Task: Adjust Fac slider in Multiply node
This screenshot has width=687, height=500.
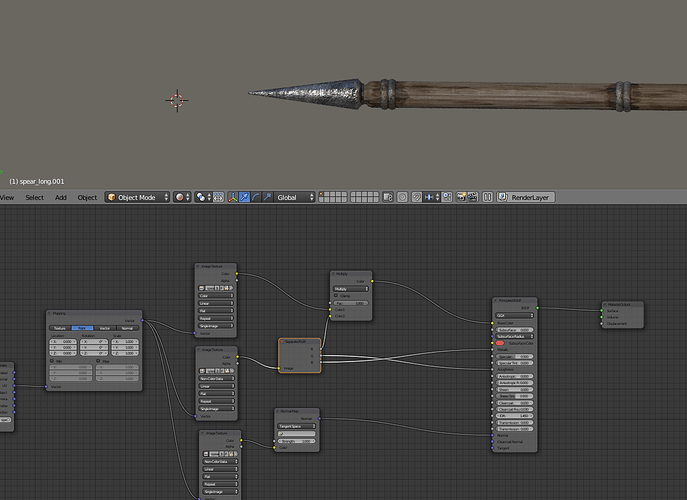Action: point(351,303)
